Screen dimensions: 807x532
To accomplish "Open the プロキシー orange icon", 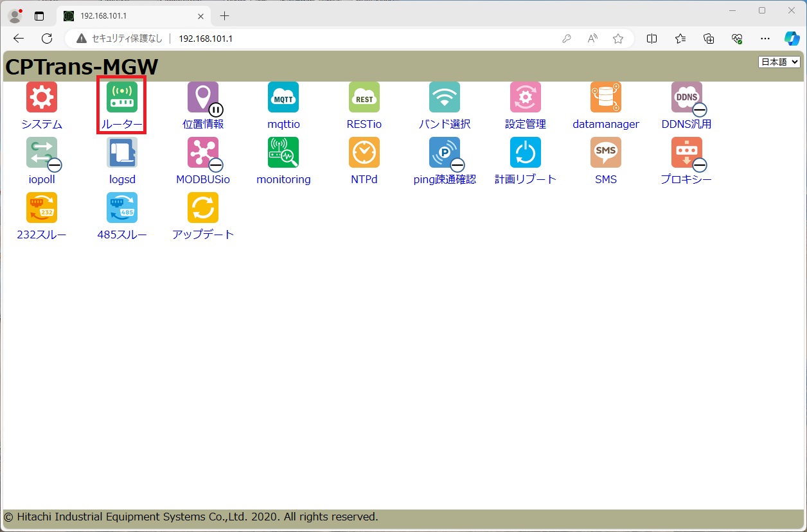I will 687,152.
